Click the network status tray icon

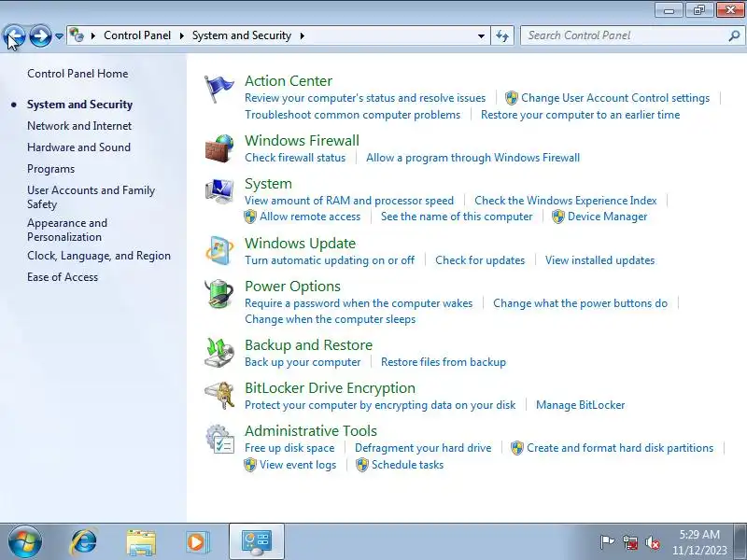(630, 542)
